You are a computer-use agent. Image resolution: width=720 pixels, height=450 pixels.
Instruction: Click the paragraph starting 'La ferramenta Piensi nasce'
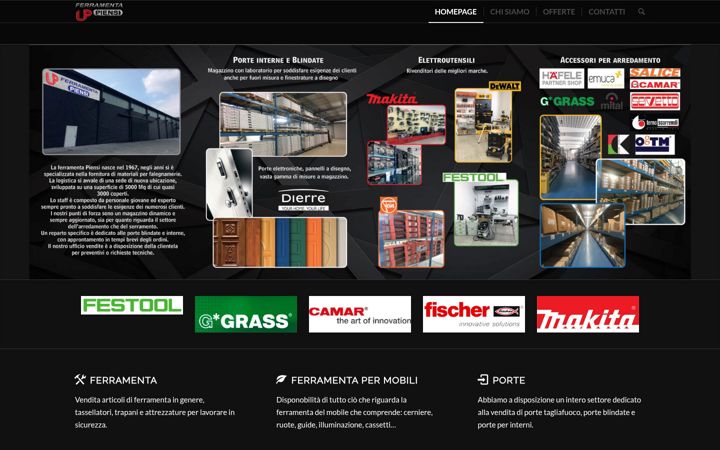112,210
